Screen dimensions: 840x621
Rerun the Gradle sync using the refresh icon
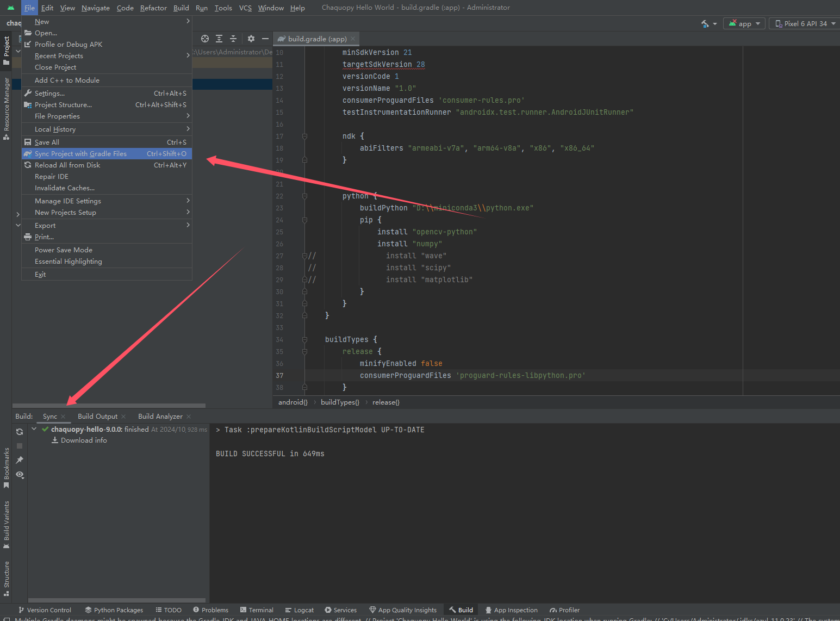(19, 431)
